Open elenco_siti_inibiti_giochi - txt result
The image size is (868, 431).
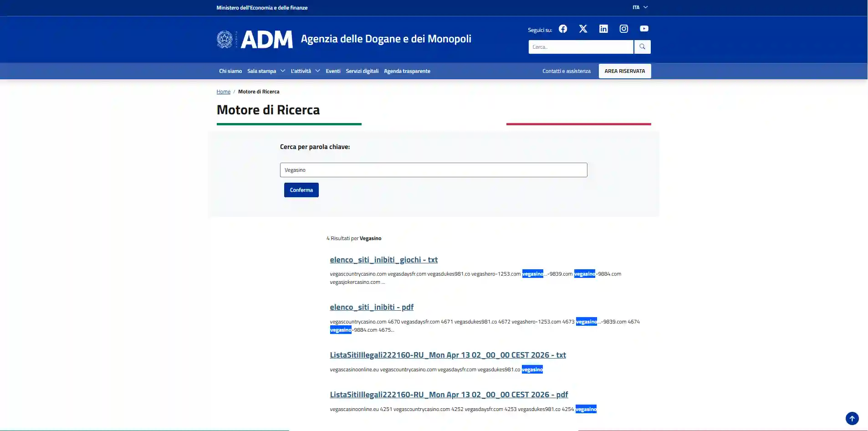click(x=384, y=260)
